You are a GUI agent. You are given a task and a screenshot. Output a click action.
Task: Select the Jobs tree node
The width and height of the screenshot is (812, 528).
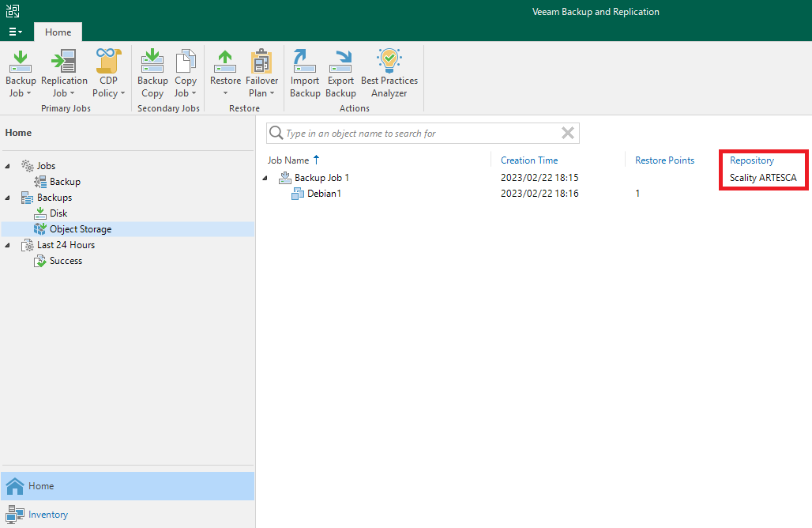46,166
